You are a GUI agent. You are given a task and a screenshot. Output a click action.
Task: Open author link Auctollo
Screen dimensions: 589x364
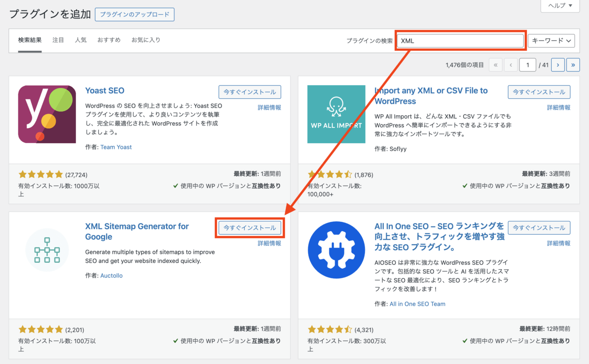111,276
